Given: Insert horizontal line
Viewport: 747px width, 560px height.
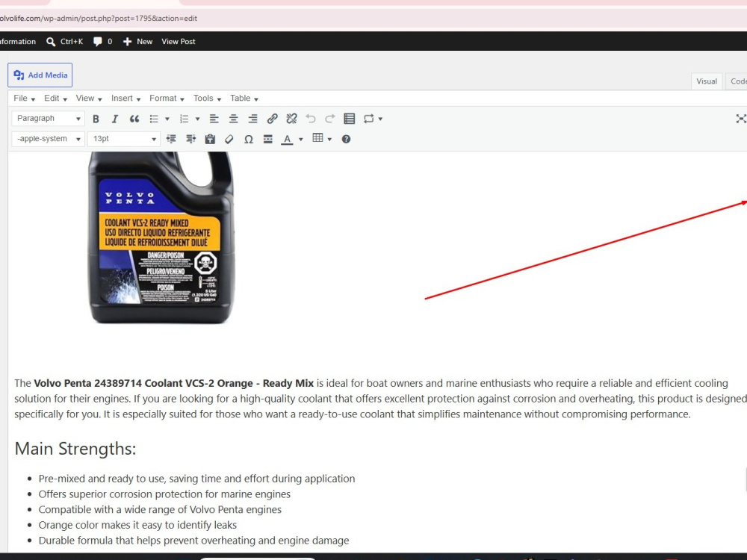Looking at the screenshot, I should [x=267, y=139].
